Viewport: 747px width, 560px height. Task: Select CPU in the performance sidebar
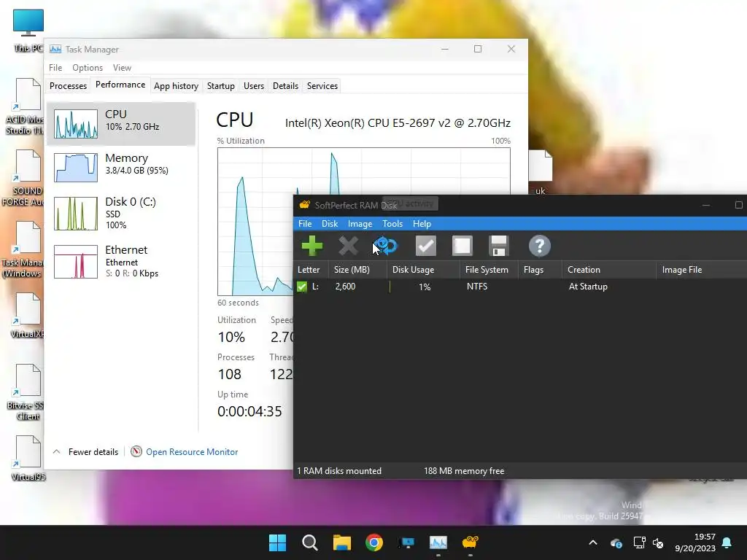[121, 124]
